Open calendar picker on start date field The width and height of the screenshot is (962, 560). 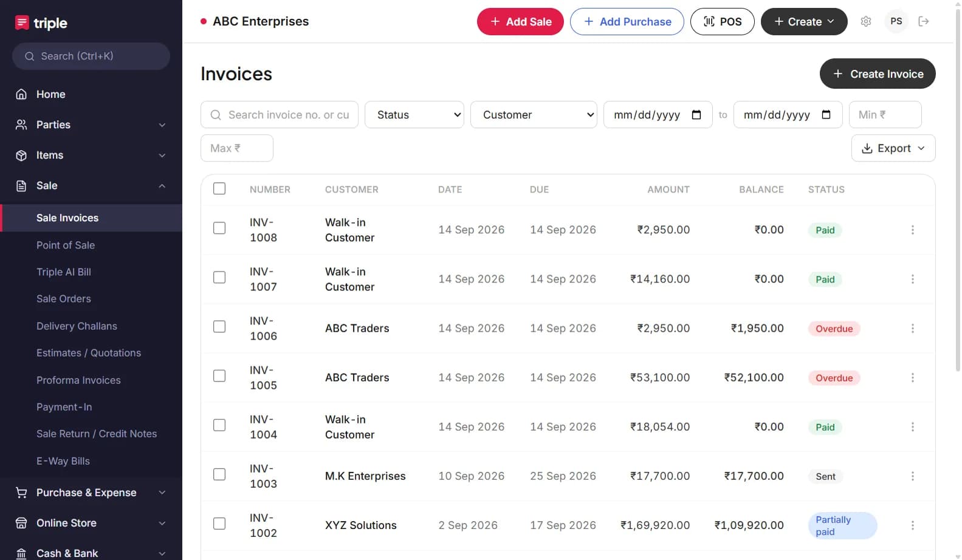click(x=696, y=115)
